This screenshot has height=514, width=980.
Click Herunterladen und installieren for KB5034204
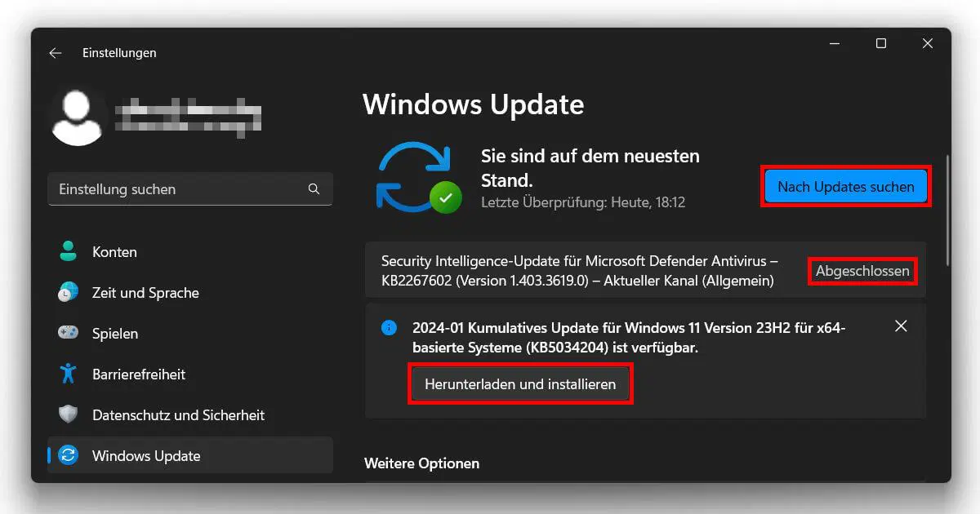click(520, 383)
